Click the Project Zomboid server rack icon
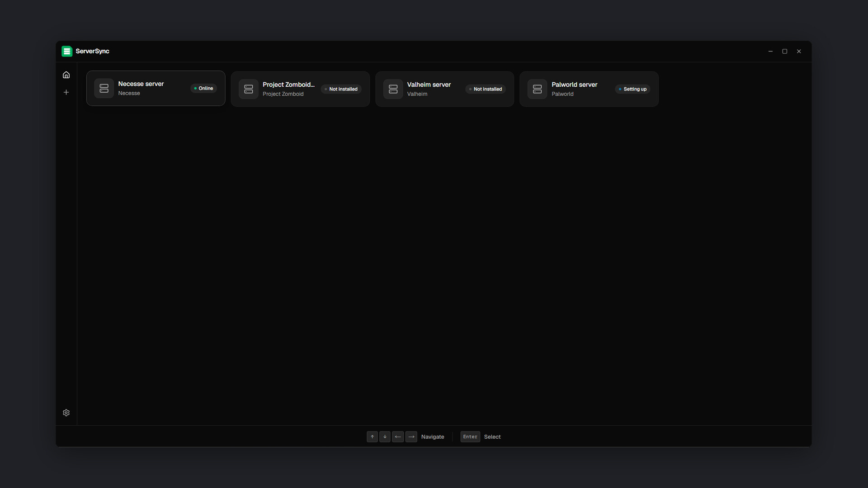 (249, 89)
